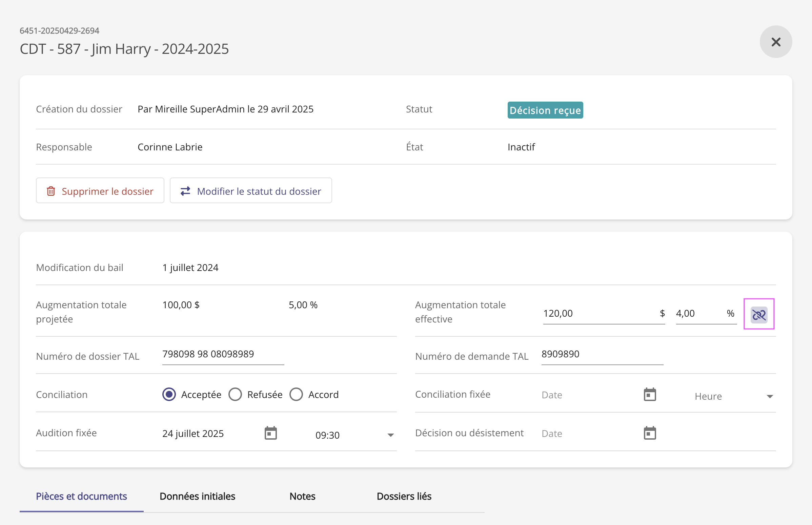This screenshot has width=812, height=525.
Task: Select the Acceptée conciliation option
Action: click(x=169, y=395)
